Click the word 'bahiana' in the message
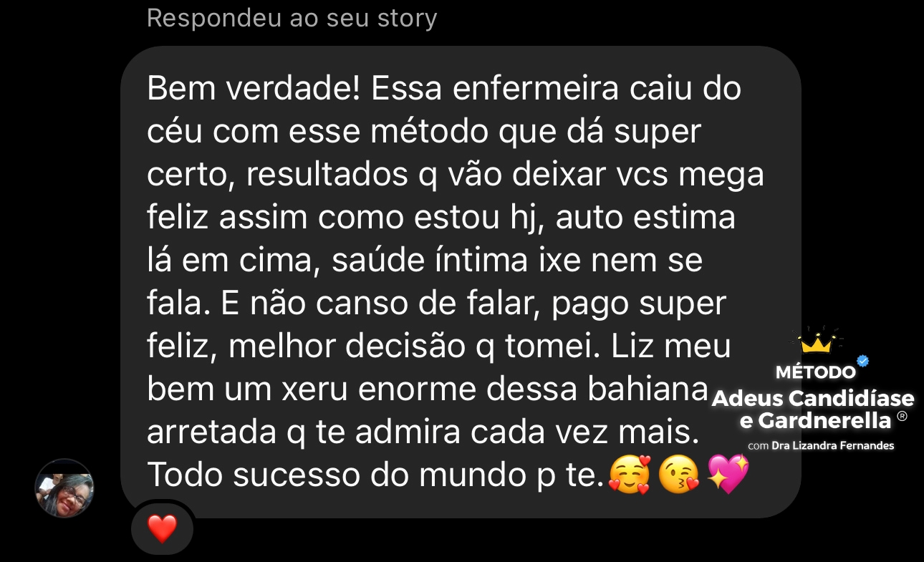The width and height of the screenshot is (924, 562). (x=648, y=390)
